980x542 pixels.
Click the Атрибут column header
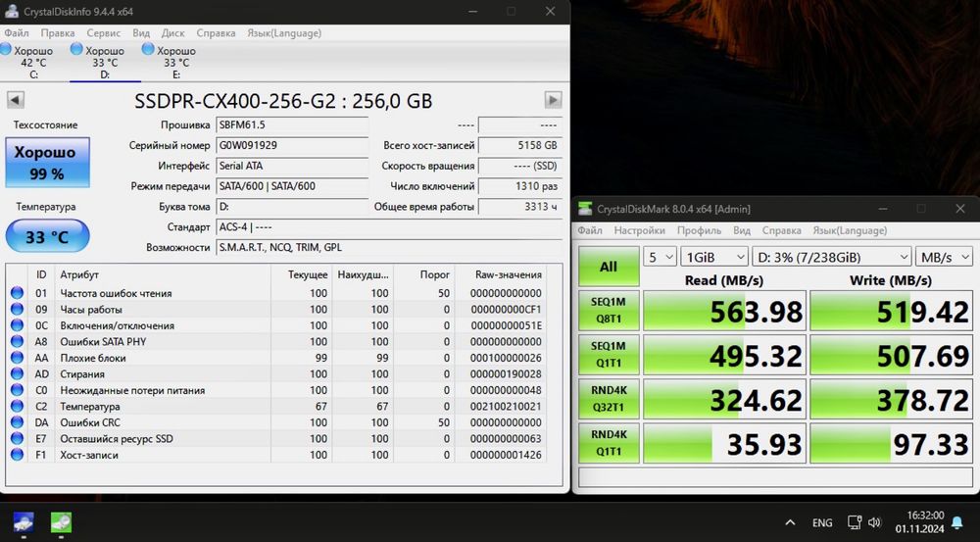pos(162,274)
